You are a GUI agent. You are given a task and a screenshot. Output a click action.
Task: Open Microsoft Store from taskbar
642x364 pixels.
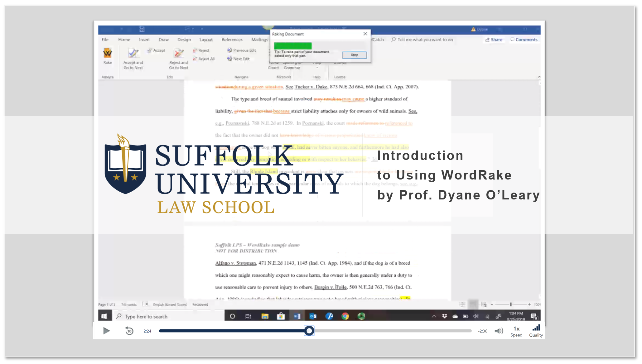[x=281, y=316]
